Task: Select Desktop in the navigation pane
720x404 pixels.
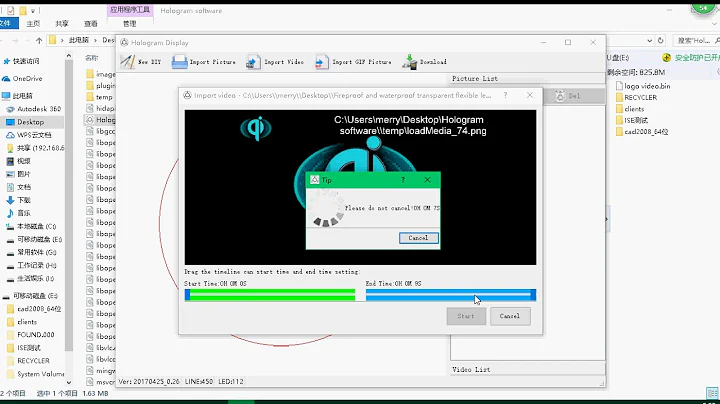Action: point(30,122)
